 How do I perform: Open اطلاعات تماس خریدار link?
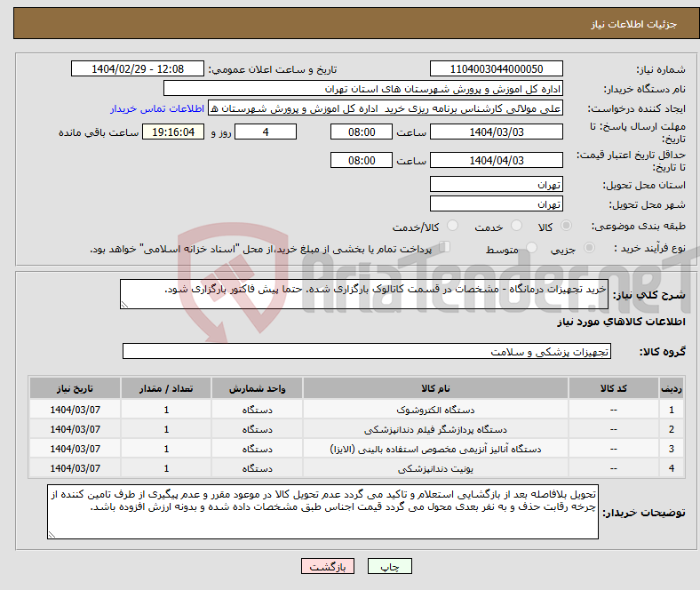(157, 108)
